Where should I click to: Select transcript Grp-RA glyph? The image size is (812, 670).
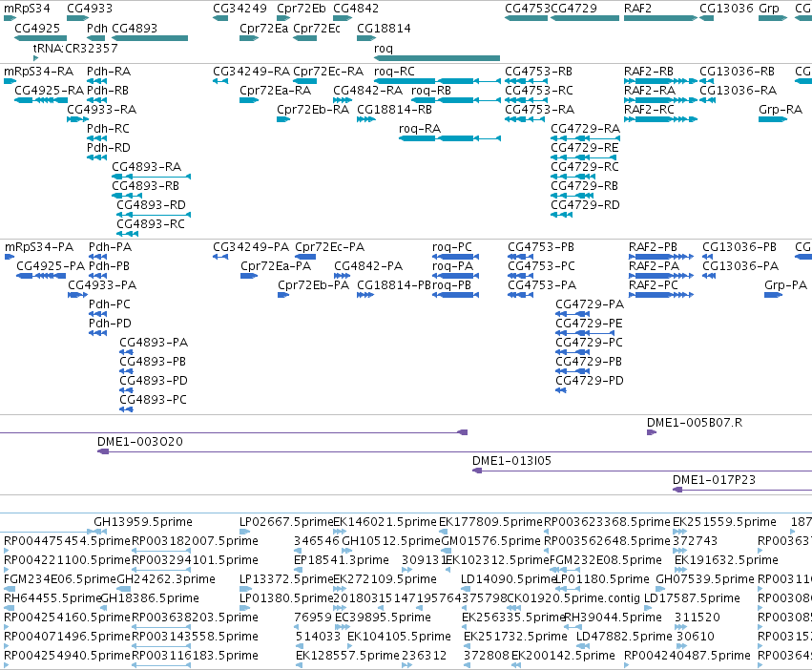tap(773, 119)
